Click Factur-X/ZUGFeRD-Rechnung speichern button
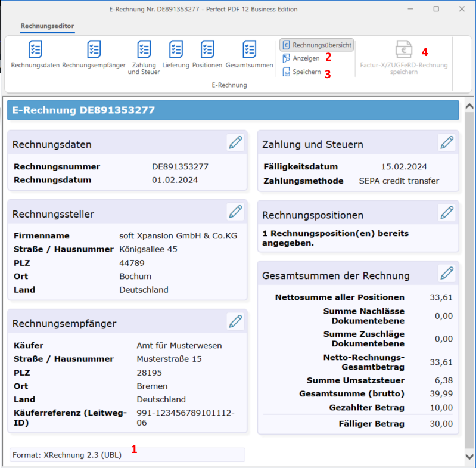Image resolution: width=476 pixels, height=468 pixels. click(x=403, y=58)
